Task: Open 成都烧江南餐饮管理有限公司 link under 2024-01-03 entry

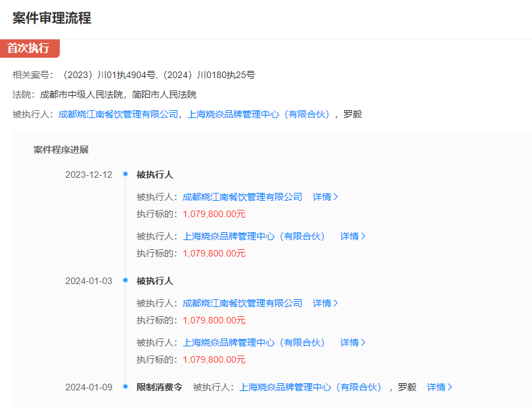Action: pos(242,303)
